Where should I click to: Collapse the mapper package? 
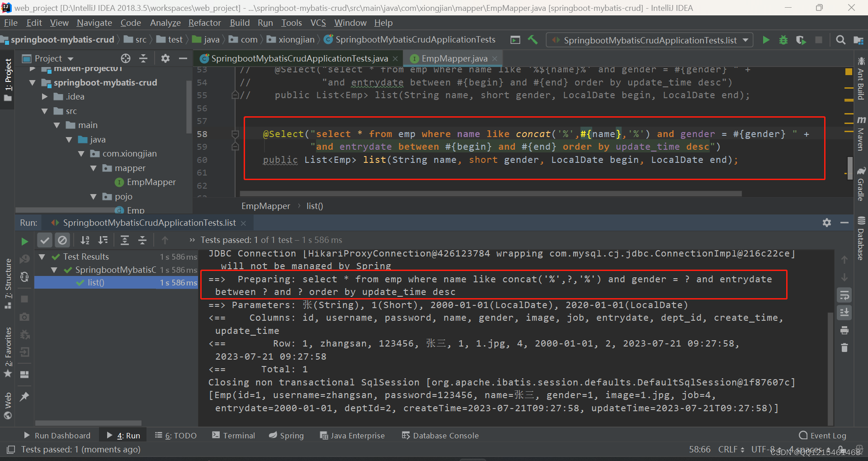tap(93, 168)
